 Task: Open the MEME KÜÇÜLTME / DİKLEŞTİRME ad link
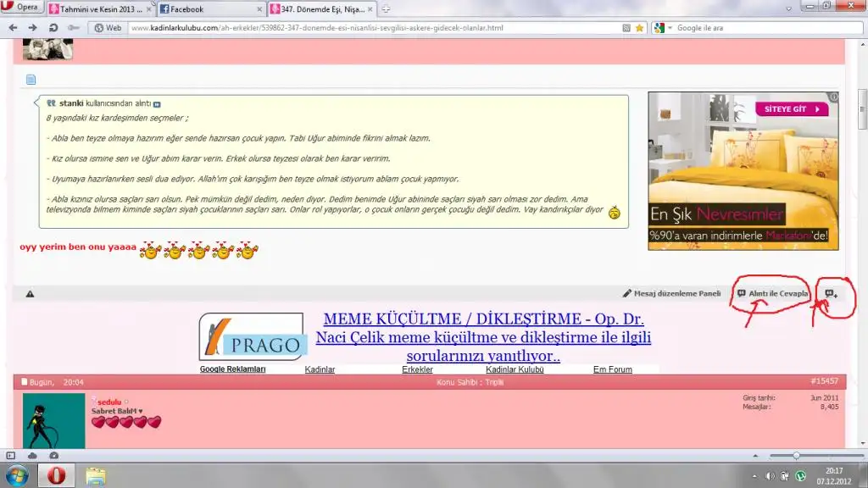point(483,337)
